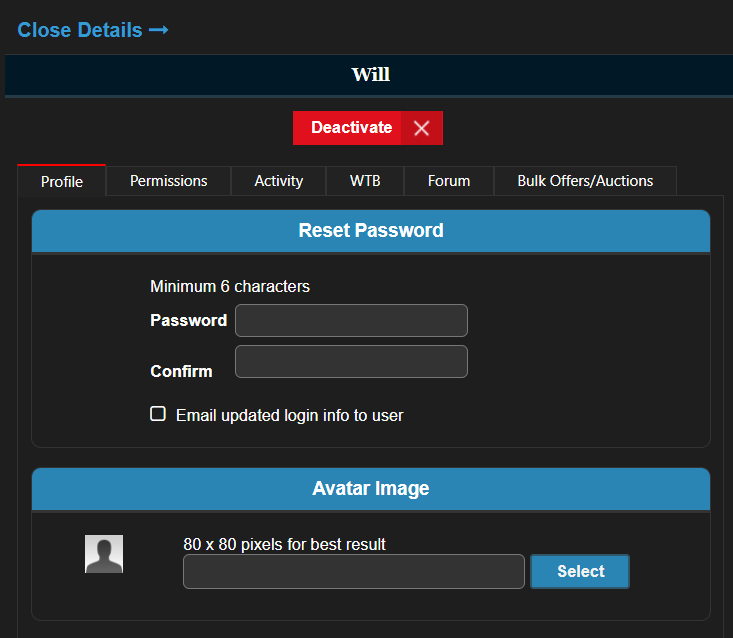733x638 pixels.
Task: Click the Reset Password section header
Action: tap(370, 231)
